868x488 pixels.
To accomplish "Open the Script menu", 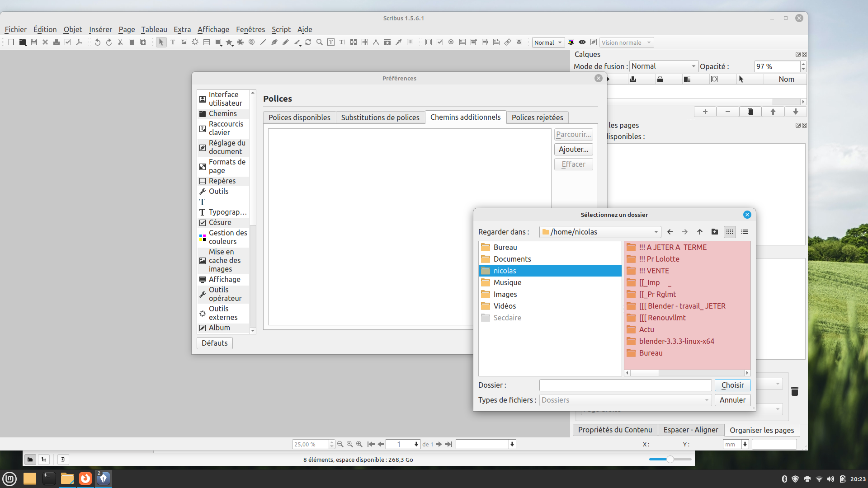I will 281,30.
